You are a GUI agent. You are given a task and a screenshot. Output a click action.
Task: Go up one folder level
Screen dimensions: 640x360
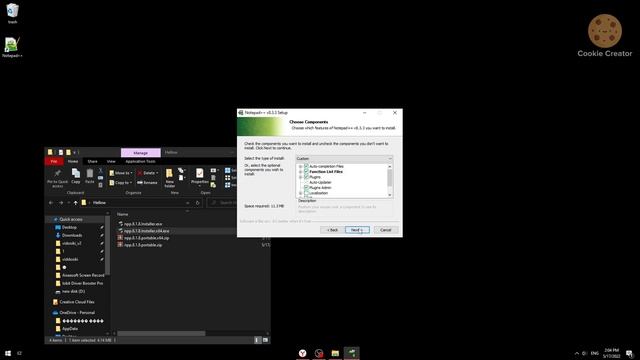click(x=76, y=202)
